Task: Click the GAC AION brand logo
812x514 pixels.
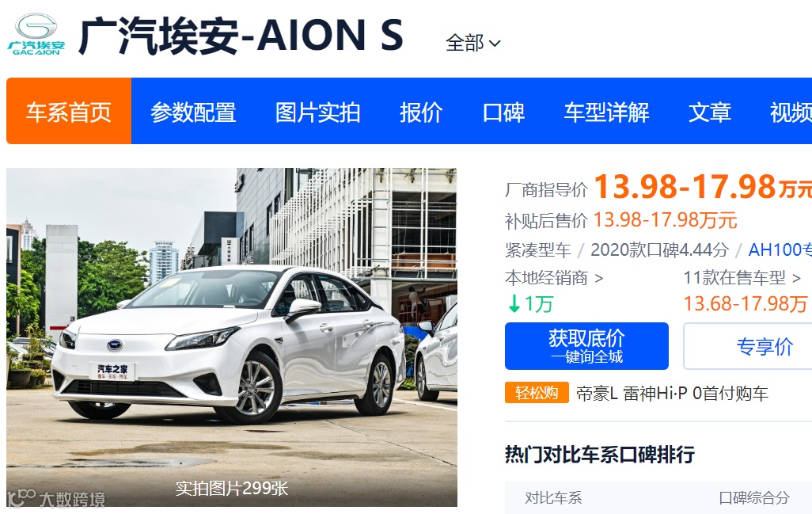Action: [x=36, y=34]
